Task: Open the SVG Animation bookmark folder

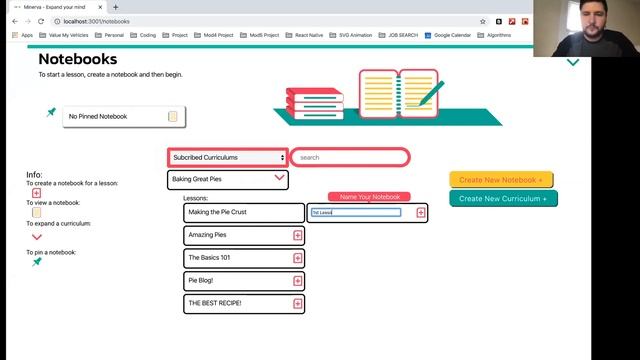Action: (x=351, y=35)
